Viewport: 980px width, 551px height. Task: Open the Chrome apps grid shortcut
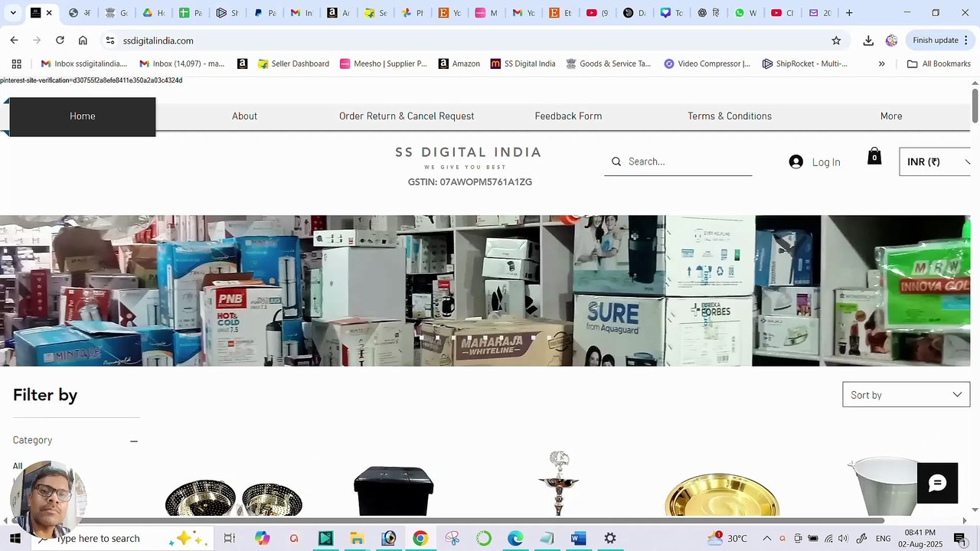[x=16, y=64]
